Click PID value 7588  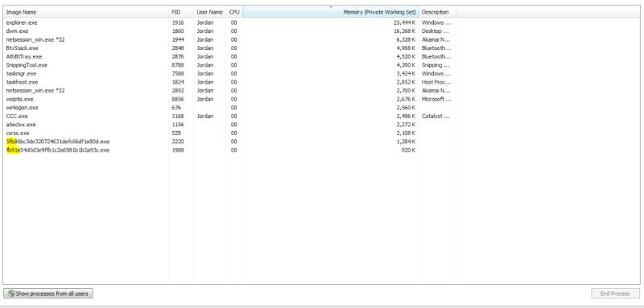point(177,74)
